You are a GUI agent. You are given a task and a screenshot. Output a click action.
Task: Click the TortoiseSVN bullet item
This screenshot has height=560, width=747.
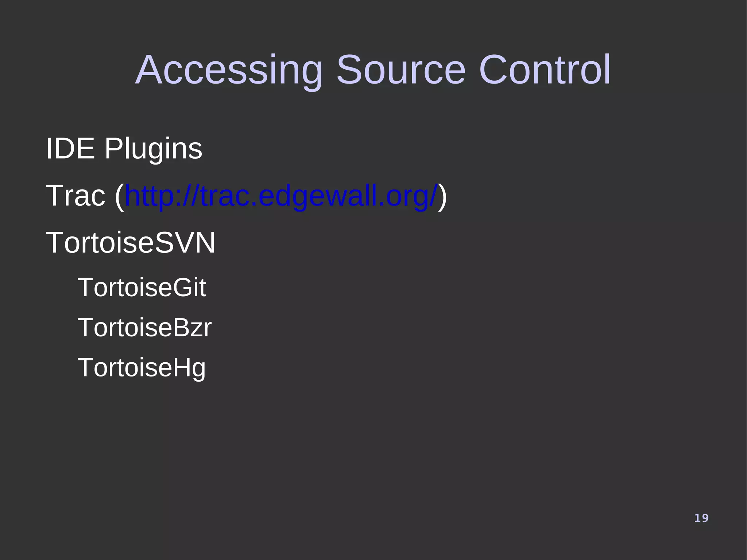click(131, 243)
